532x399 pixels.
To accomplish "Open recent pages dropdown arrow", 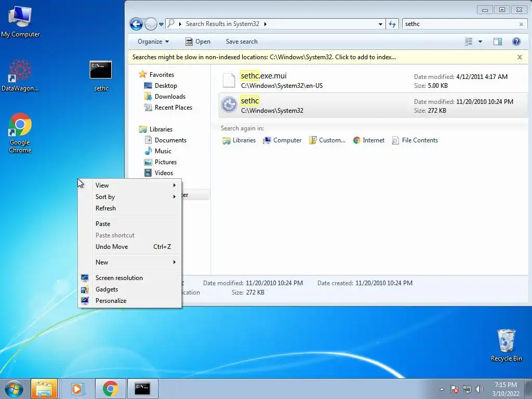I will [x=161, y=24].
